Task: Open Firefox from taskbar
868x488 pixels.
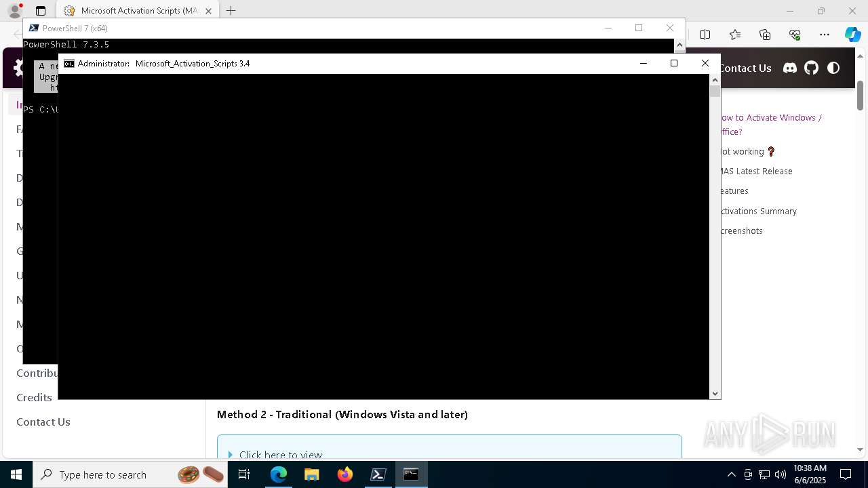Action: [345, 474]
